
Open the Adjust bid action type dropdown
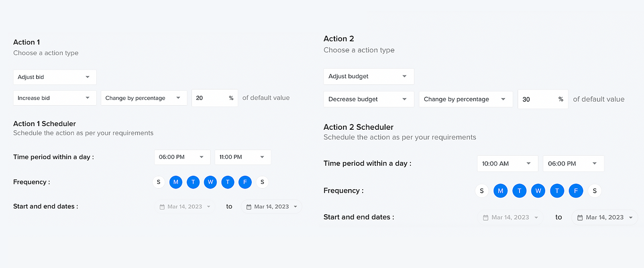click(x=55, y=77)
